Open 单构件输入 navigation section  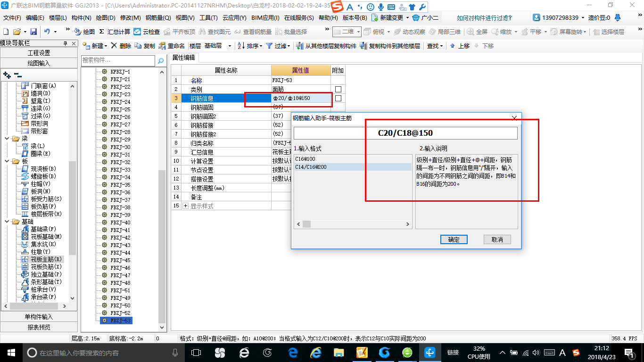(x=39, y=317)
